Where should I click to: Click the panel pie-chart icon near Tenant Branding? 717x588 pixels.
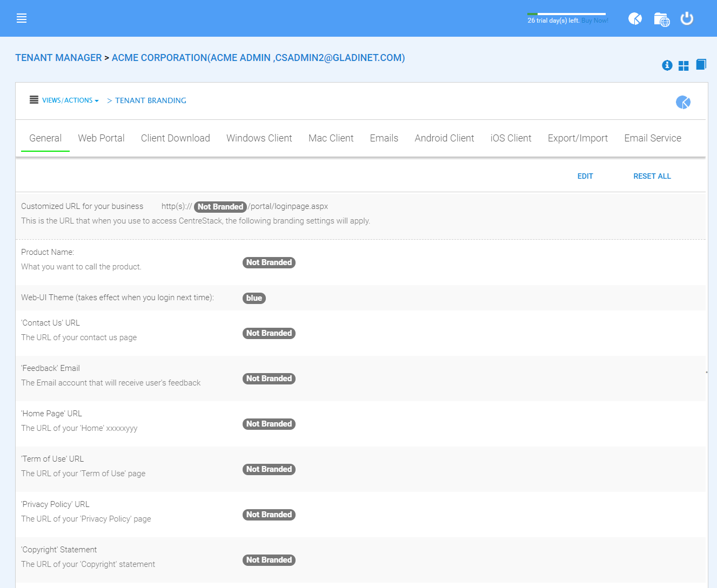tap(683, 102)
